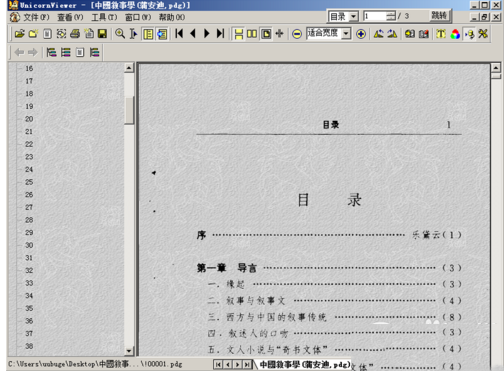
Task: Click the page icon in the outline toolbar
Action: coord(80,52)
